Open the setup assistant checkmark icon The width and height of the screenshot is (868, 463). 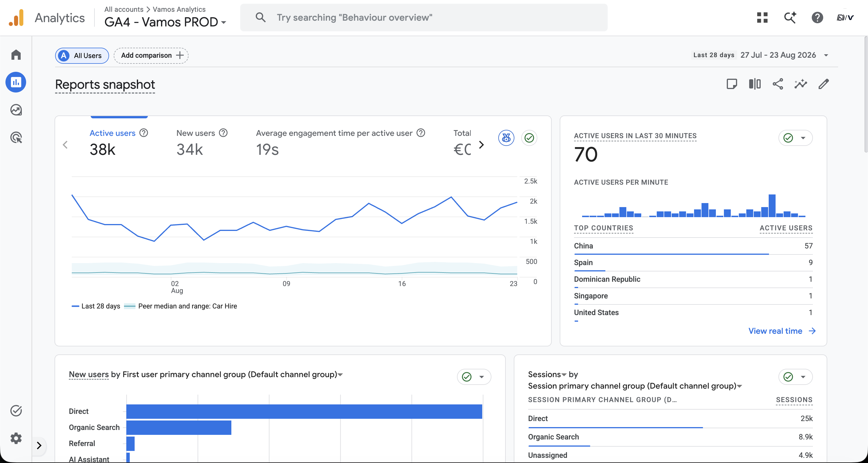point(16,410)
